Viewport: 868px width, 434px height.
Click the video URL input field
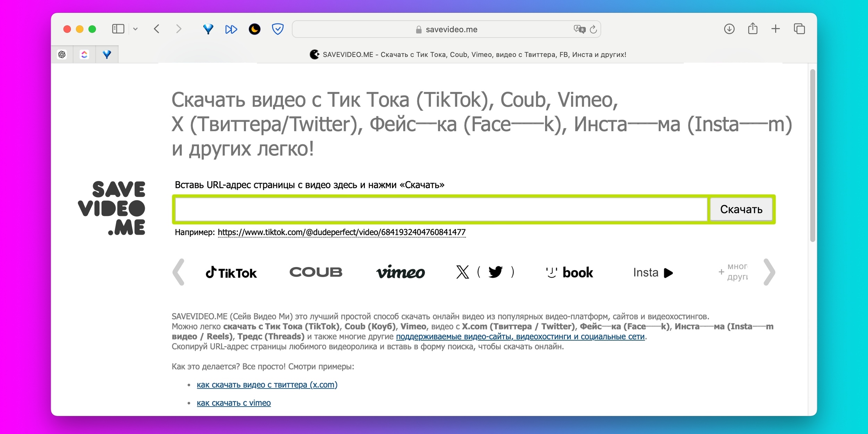tap(441, 209)
